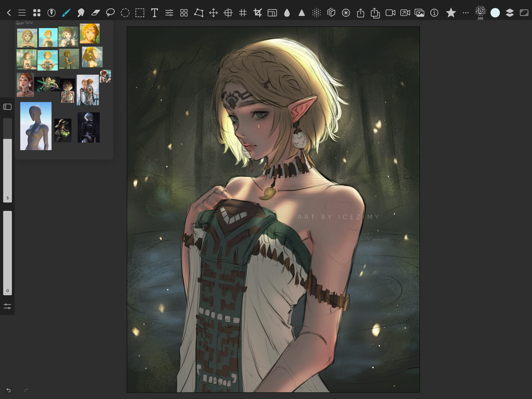
Task: Open the more options ellipsis menu
Action: click(x=466, y=12)
